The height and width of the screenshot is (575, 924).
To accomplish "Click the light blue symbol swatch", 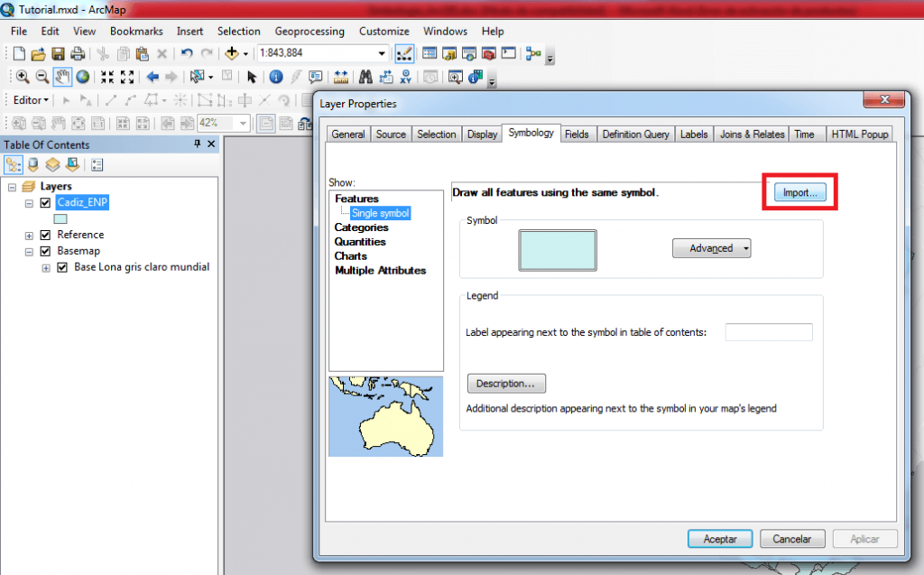I will [557, 250].
